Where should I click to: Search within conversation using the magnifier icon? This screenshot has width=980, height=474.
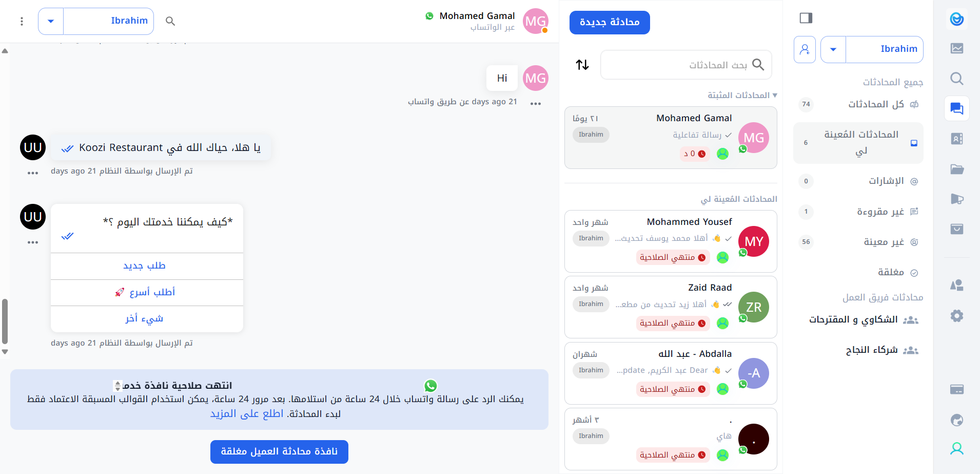[170, 21]
